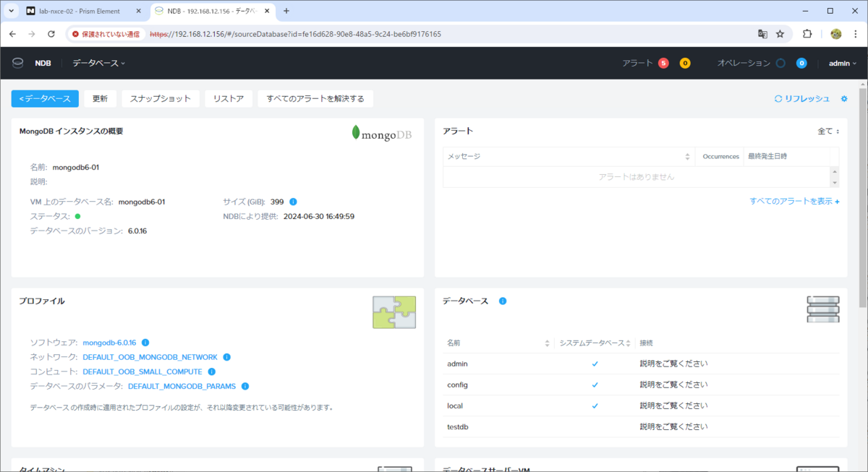The height and width of the screenshot is (472, 868).
Task: Select the config database row
Action: (641, 385)
